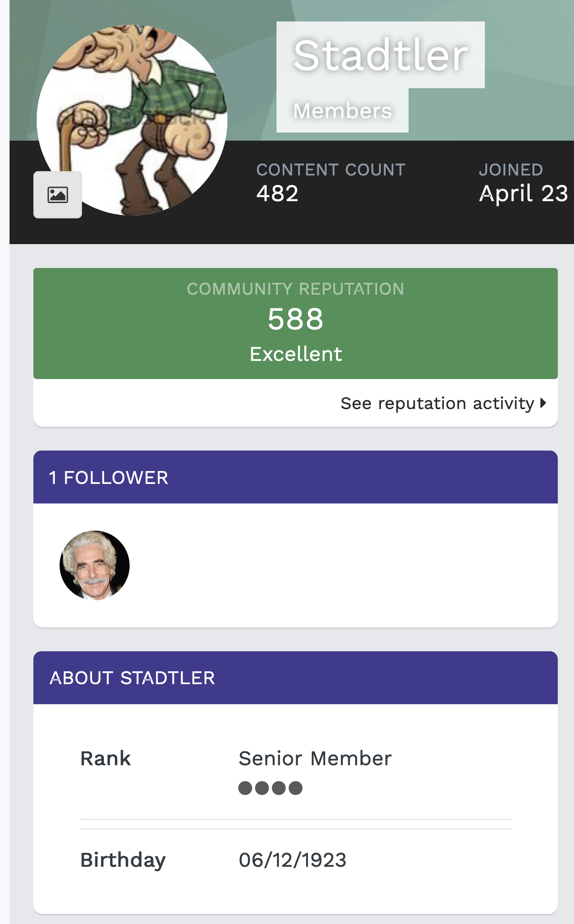Click the birthday date 06/12/1923
This screenshot has height=924, width=574.
point(293,860)
